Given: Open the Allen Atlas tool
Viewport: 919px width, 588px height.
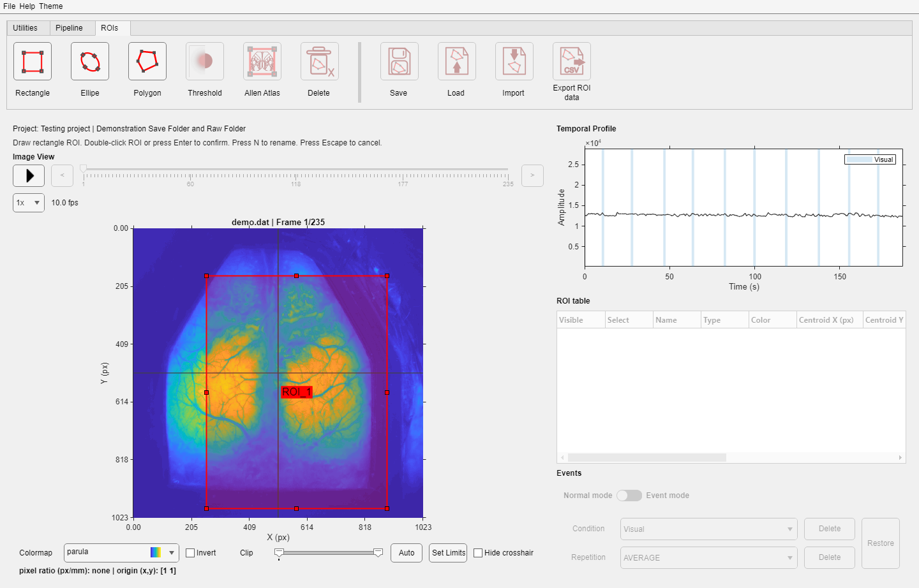Looking at the screenshot, I should click(x=262, y=61).
